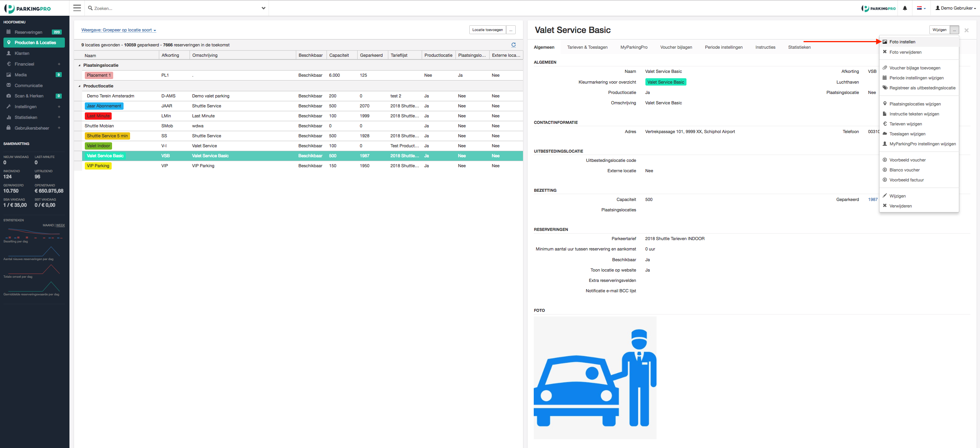Click the refresh list icon
The height and width of the screenshot is (448, 980).
(x=513, y=45)
